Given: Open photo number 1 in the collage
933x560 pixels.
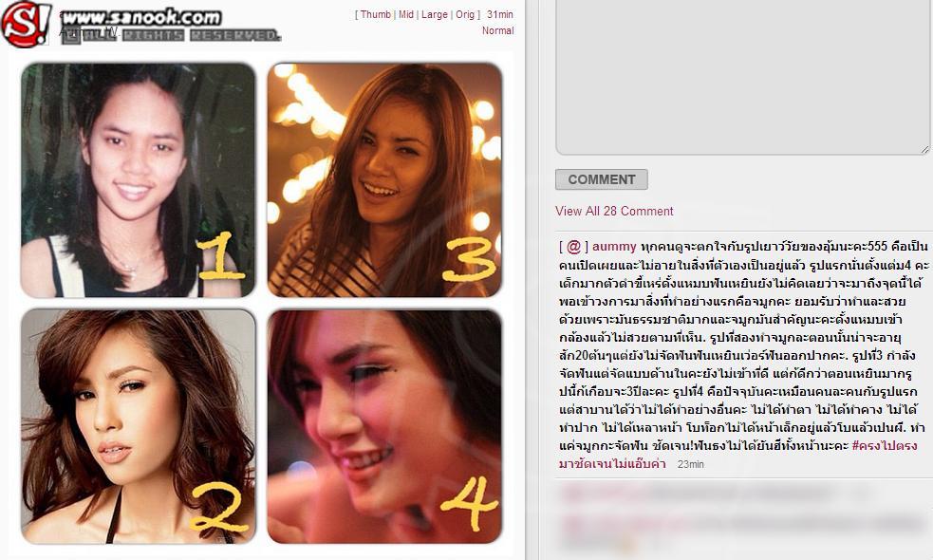Looking at the screenshot, I should point(138,179).
